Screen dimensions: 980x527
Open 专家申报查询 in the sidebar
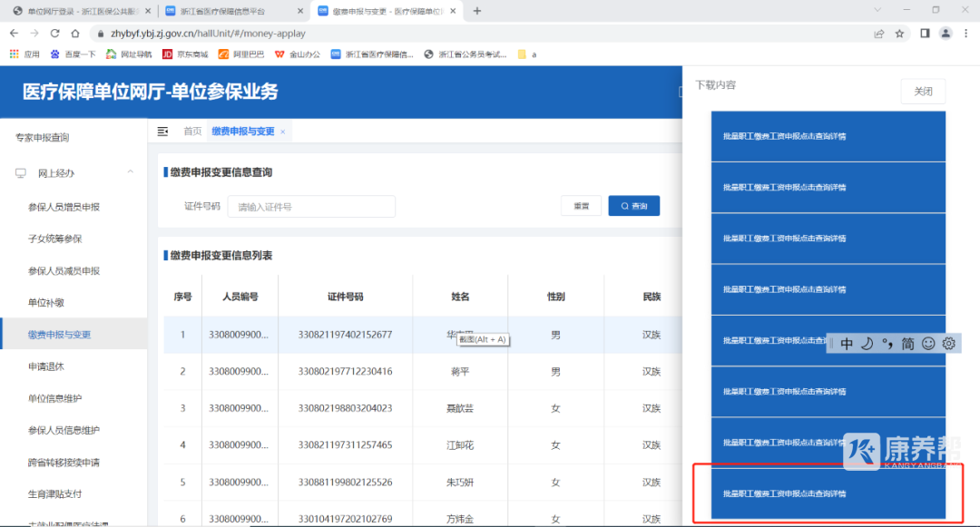(x=43, y=137)
